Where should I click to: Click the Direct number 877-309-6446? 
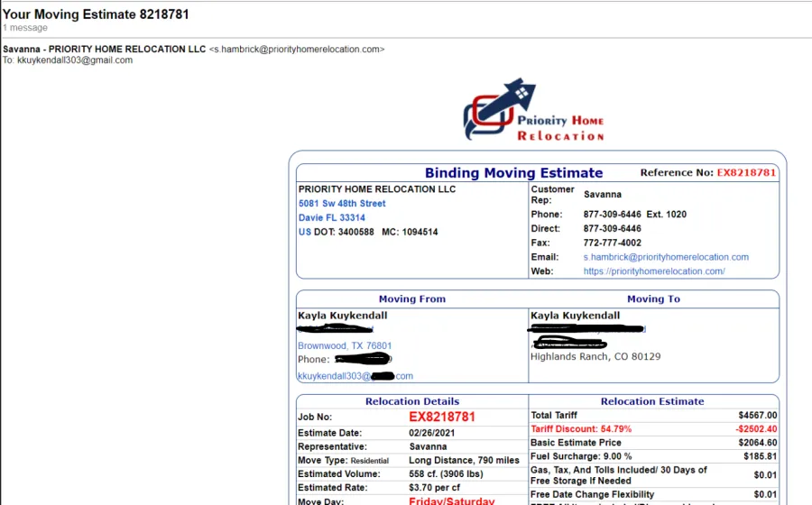click(612, 229)
